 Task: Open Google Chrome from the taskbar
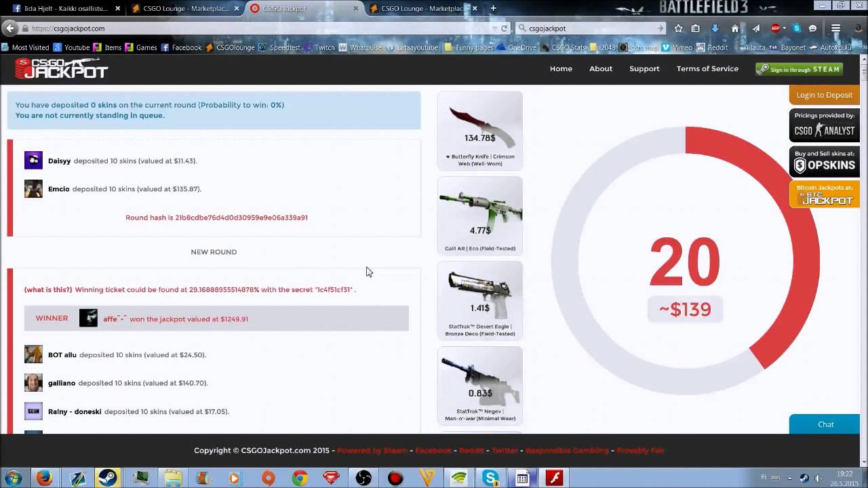299,478
